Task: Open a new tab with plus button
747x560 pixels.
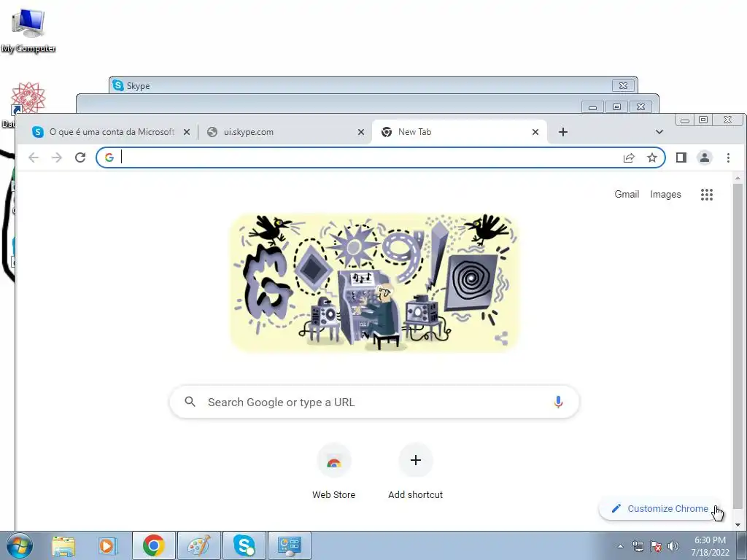Action: click(x=563, y=132)
